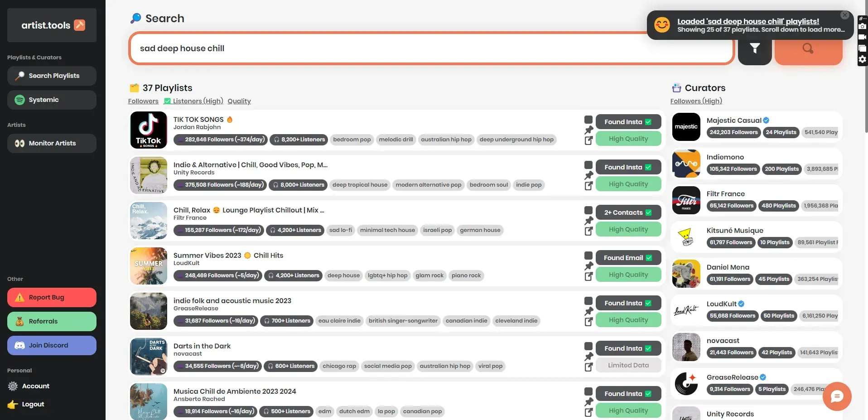Tick the TIK TOK SONGS selection checkbox

tap(588, 120)
